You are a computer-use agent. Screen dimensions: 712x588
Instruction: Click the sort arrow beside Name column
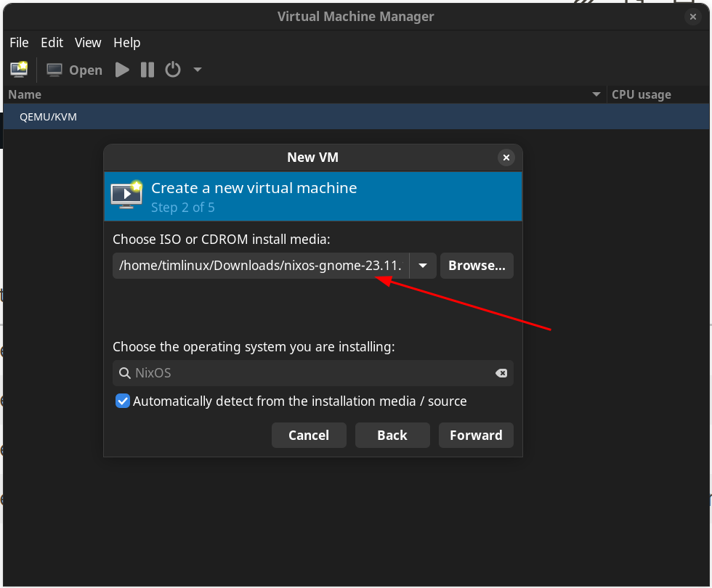click(596, 94)
